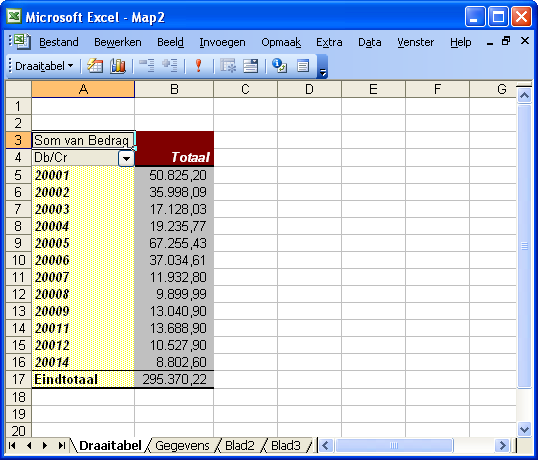Screen dimensions: 538x460
Task: Click the Excel application icon in title bar
Action: (14, 16)
